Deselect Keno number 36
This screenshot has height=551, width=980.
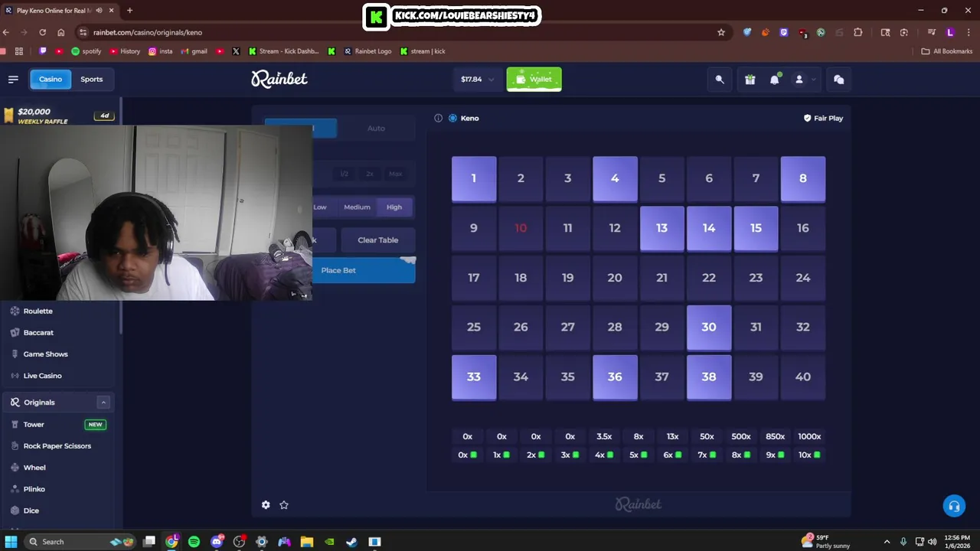click(615, 377)
